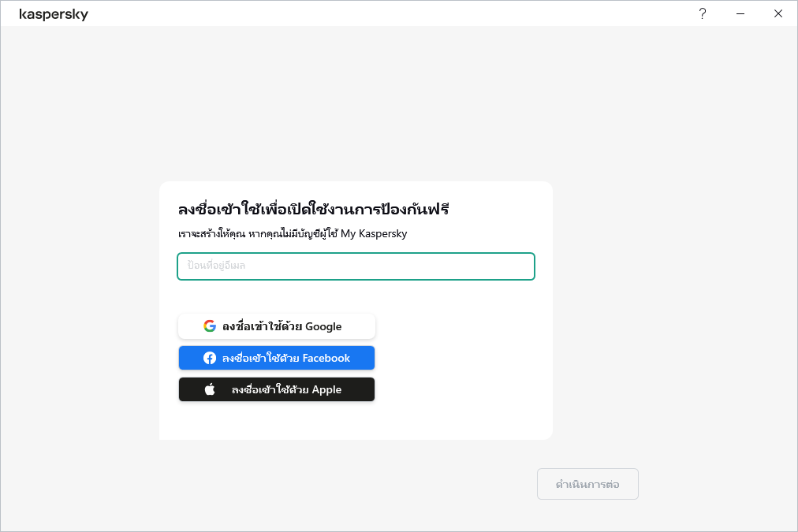Click the multicolored Google G icon
The width and height of the screenshot is (798, 532).
coord(209,326)
